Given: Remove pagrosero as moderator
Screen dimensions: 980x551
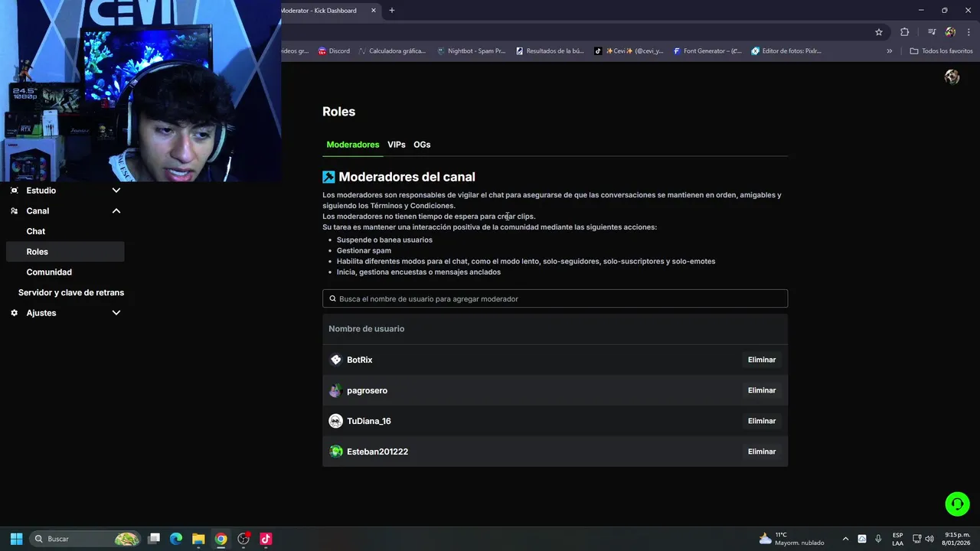Looking at the screenshot, I should click(x=762, y=390).
